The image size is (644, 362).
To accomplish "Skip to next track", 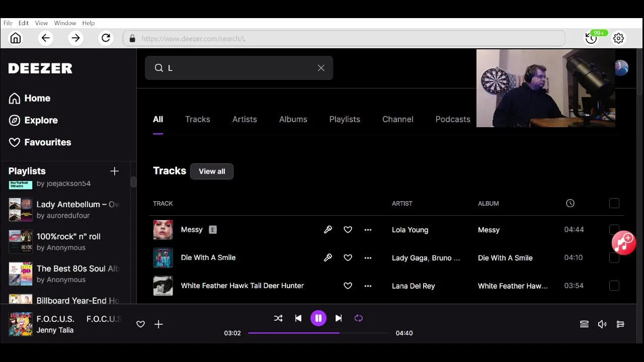I will click(339, 318).
